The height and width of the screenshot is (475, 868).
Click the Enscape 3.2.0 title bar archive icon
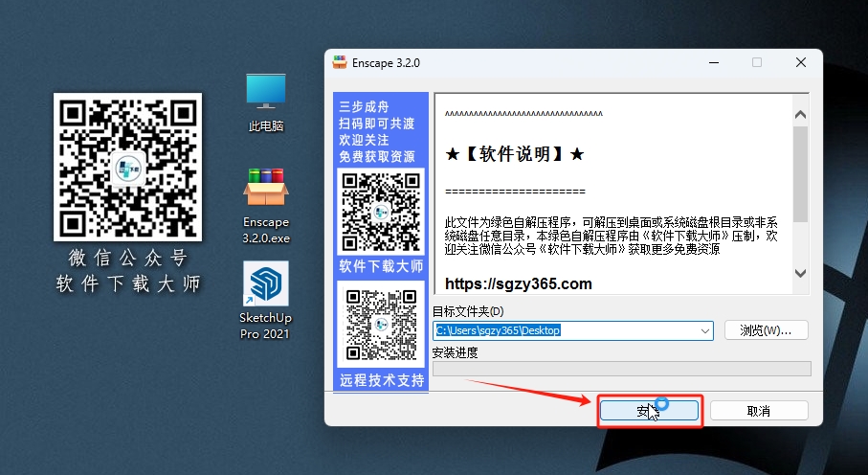pos(340,62)
